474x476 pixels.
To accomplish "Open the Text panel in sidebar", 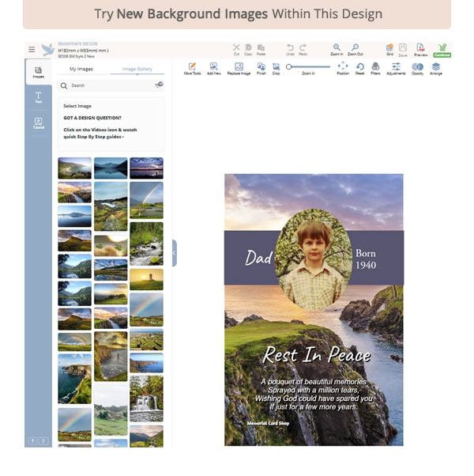I will (x=39, y=98).
